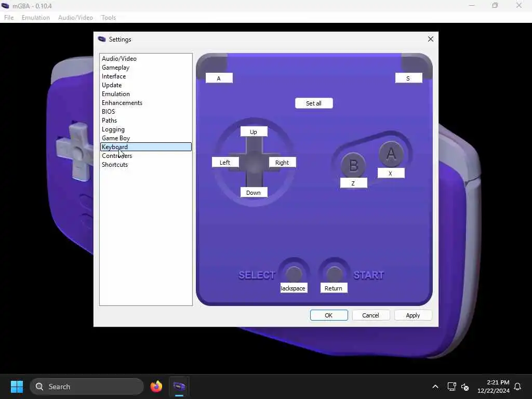
Task: Click the A button binding field showing X
Action: [391, 173]
